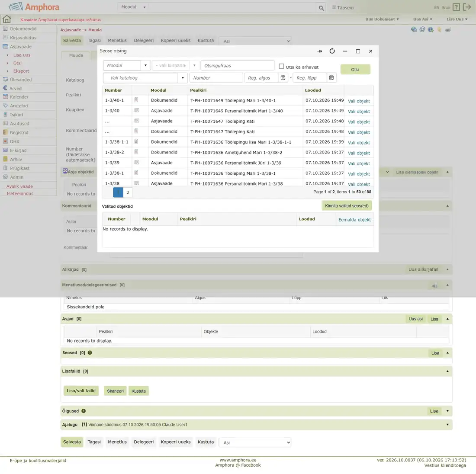Click the home icon in the top bar
This screenshot has height=474, width=476.
click(x=6, y=19)
